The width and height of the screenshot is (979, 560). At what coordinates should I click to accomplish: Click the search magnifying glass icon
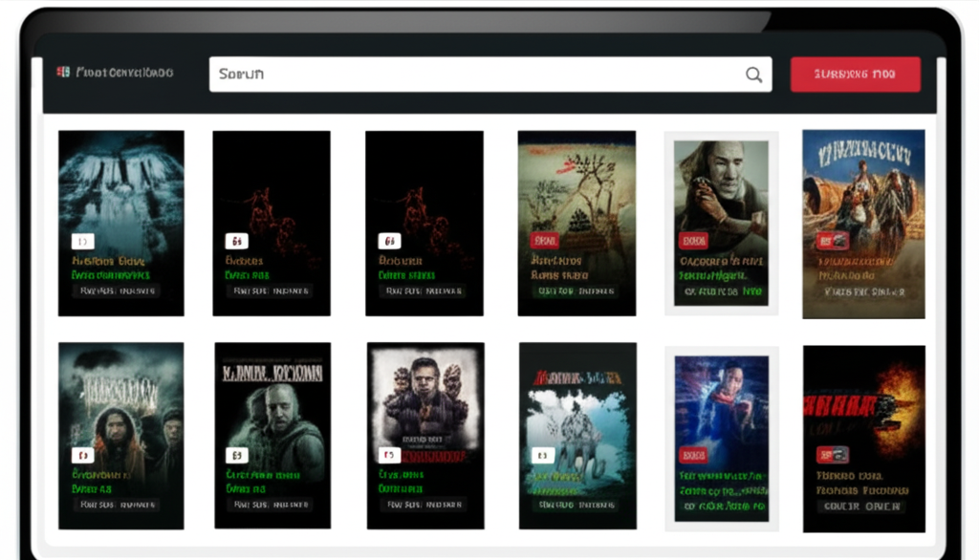pos(754,74)
